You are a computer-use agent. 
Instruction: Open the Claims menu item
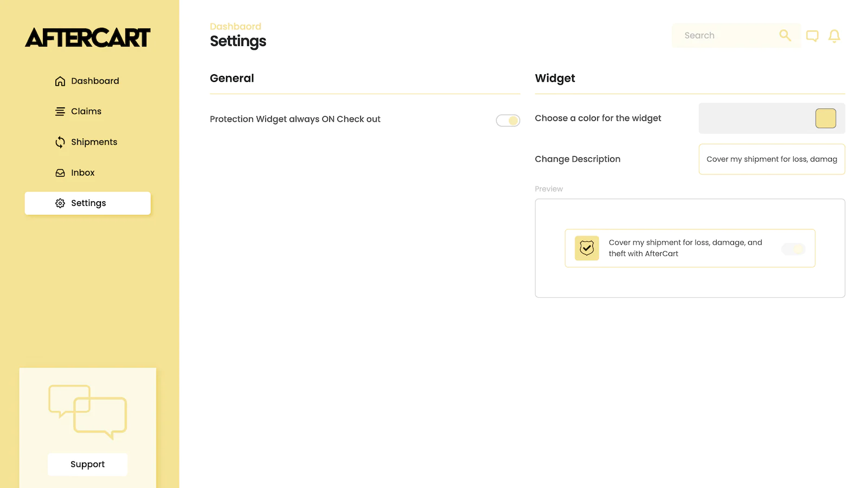point(87,112)
